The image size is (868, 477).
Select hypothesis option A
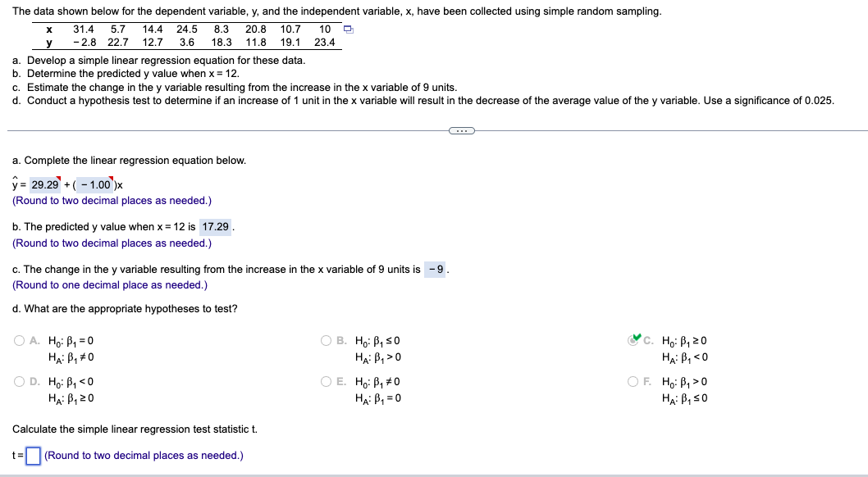tap(18, 340)
